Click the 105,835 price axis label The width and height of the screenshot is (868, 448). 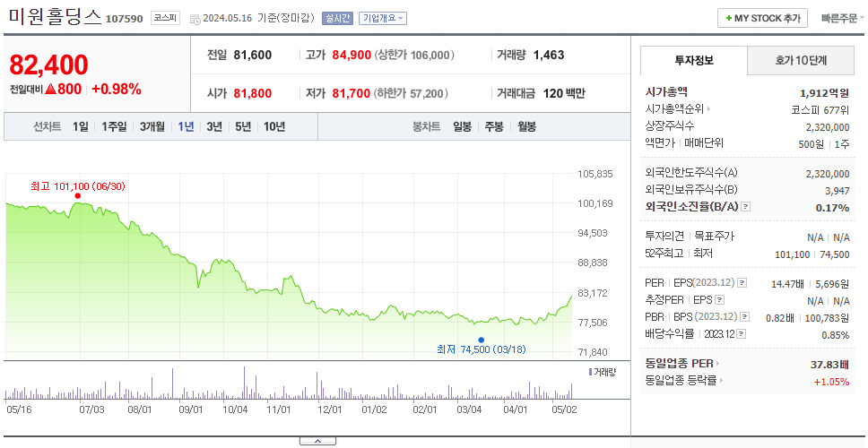tap(595, 174)
